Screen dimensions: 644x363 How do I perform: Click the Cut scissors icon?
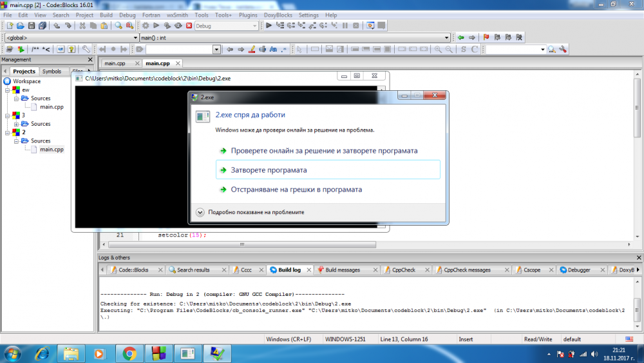(x=82, y=26)
